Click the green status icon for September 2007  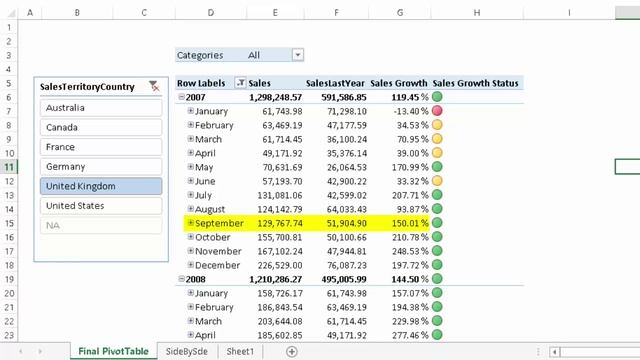437,222
